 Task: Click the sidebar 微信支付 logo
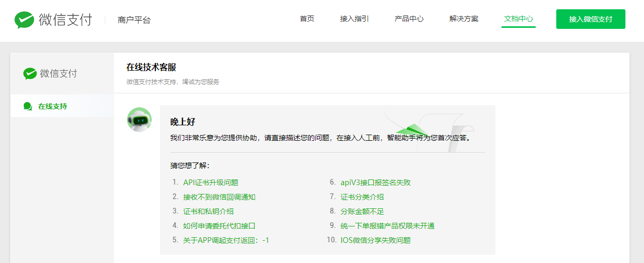(x=50, y=73)
